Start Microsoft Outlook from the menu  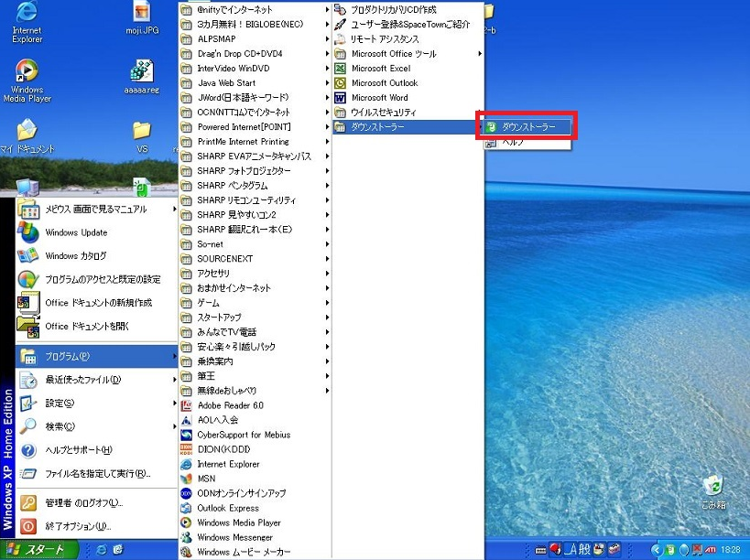(x=384, y=83)
